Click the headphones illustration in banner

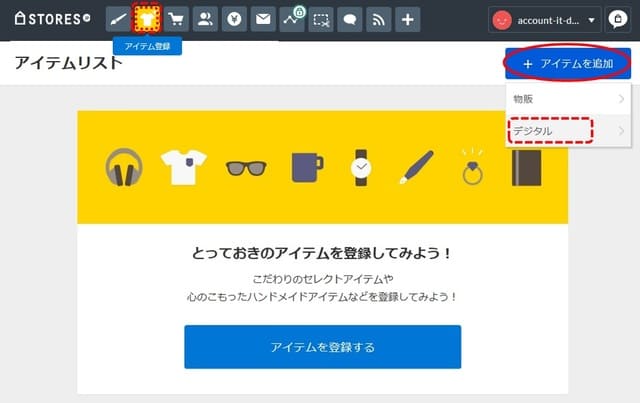point(124,167)
